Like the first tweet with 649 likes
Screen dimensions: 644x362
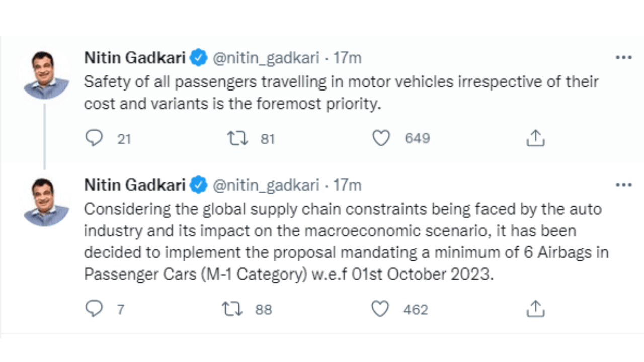click(381, 138)
